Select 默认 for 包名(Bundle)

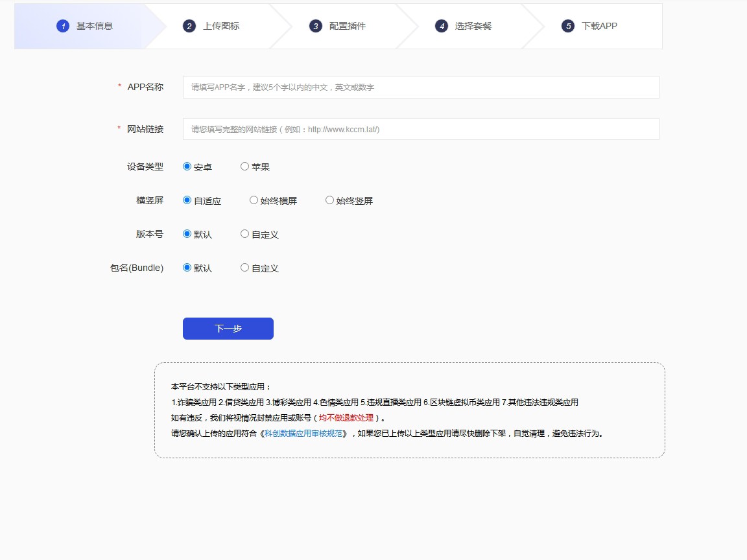pyautogui.click(x=187, y=268)
